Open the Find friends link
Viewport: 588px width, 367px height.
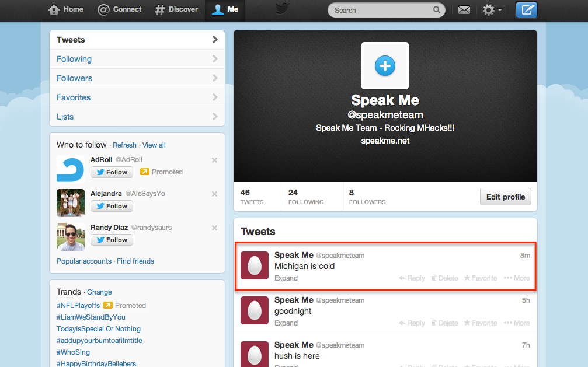(x=135, y=261)
